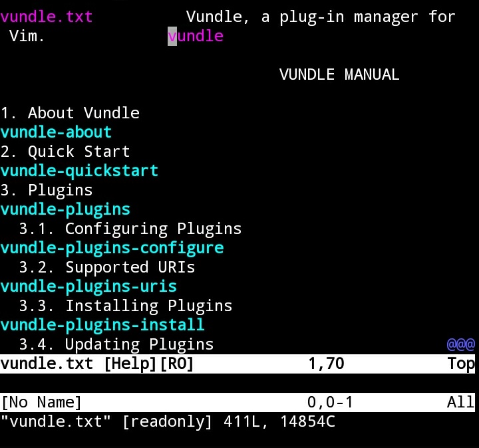Image resolution: width=479 pixels, height=448 pixels.
Task: Click the '1,70' cursor position indicator
Action: tap(326, 364)
